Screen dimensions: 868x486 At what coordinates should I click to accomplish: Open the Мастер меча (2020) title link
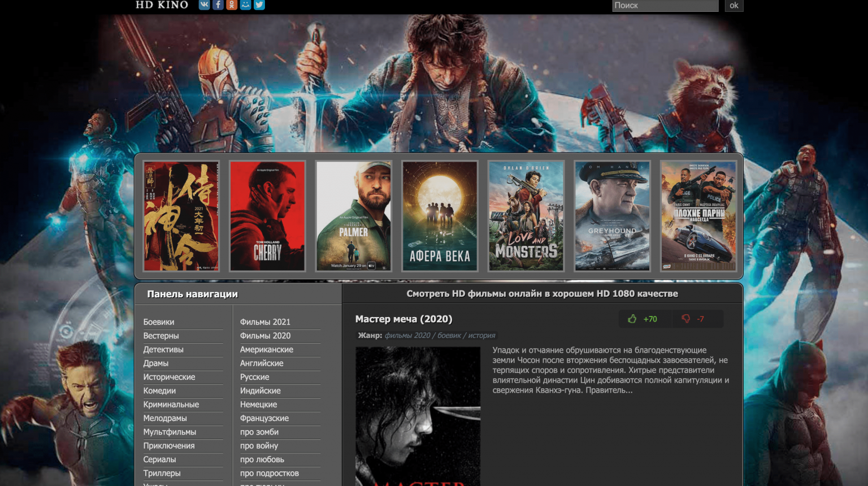pyautogui.click(x=403, y=319)
